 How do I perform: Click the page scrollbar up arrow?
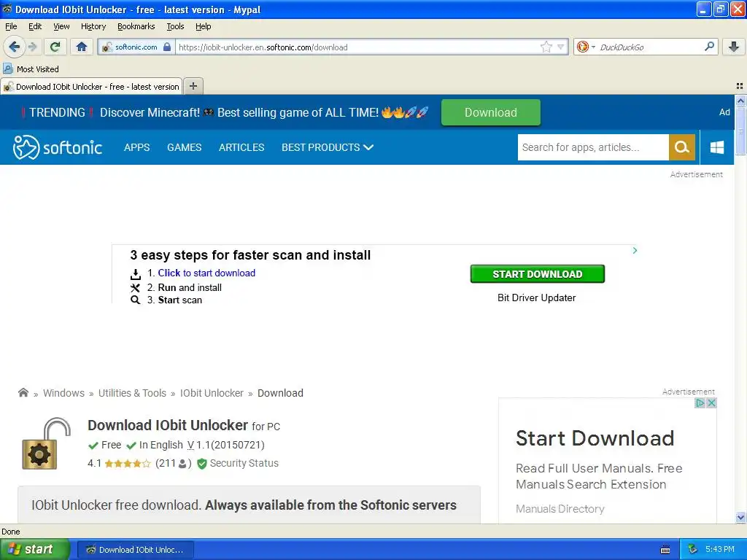click(740, 101)
